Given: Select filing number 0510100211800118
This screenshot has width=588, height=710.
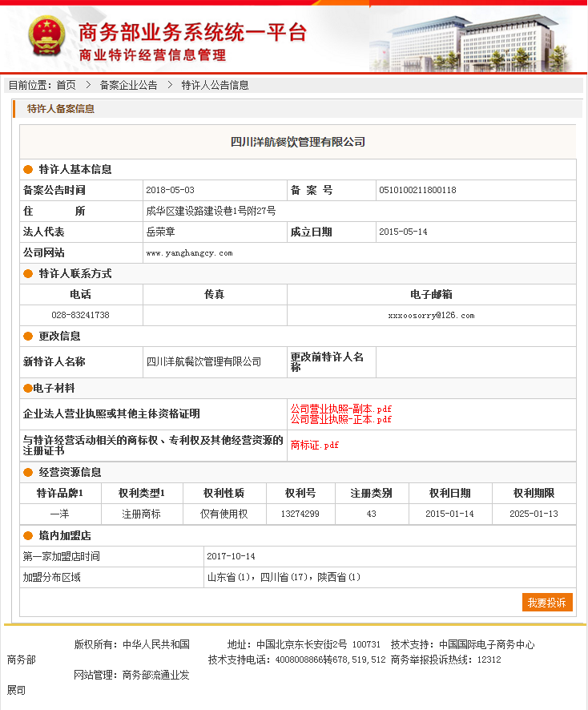Looking at the screenshot, I should 417,190.
